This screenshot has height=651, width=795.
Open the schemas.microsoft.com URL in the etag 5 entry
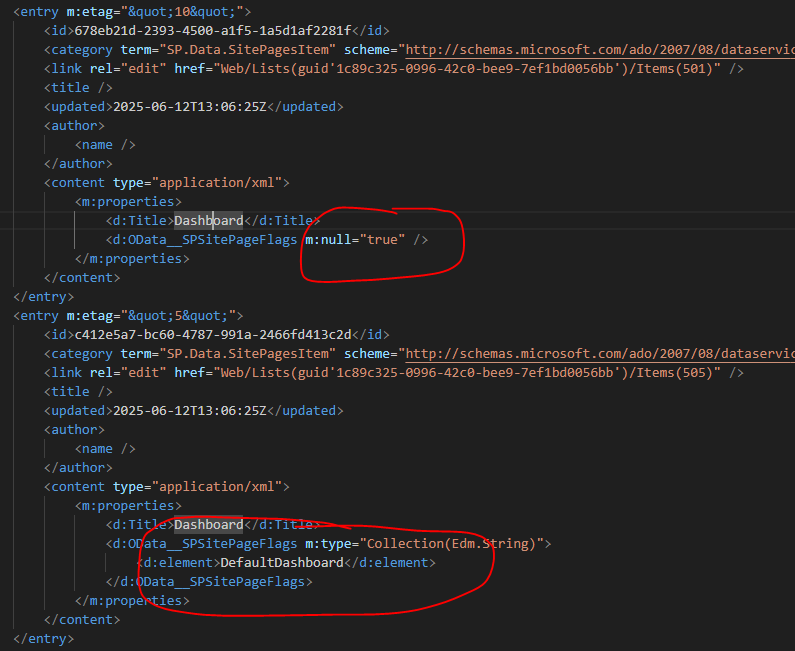click(600, 353)
